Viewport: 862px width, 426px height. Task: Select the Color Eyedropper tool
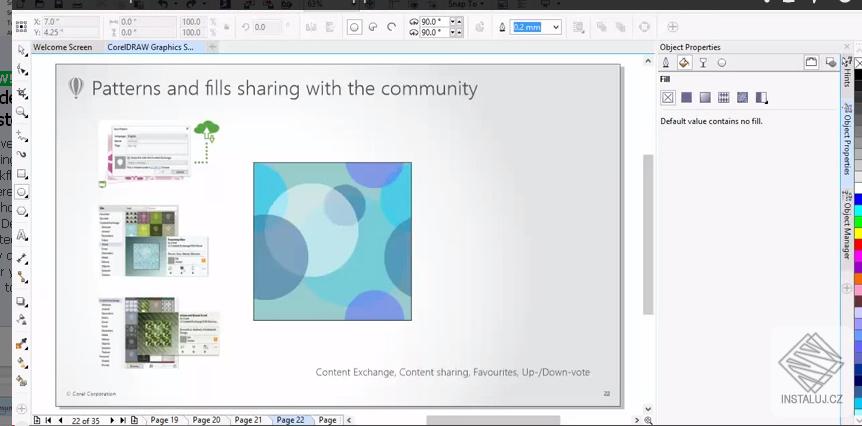(21, 344)
